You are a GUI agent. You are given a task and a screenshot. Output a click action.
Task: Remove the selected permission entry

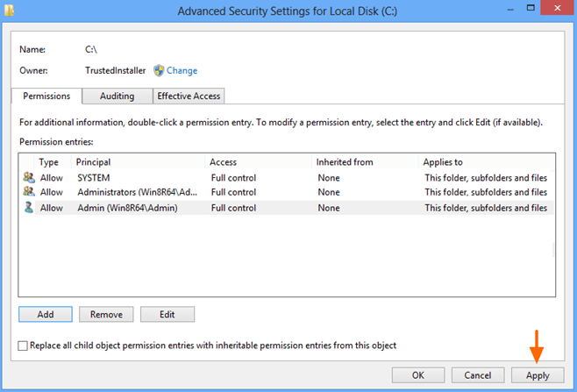pyautogui.click(x=106, y=314)
